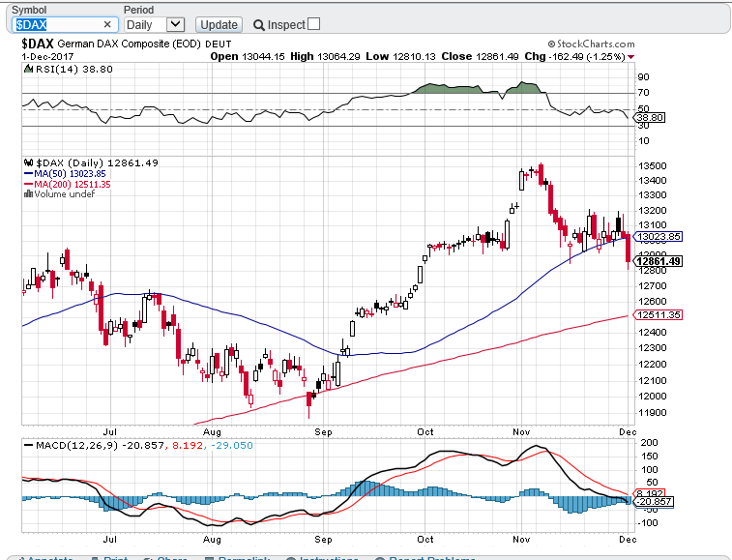Click the 38.80 RSI axis tag

coord(650,118)
